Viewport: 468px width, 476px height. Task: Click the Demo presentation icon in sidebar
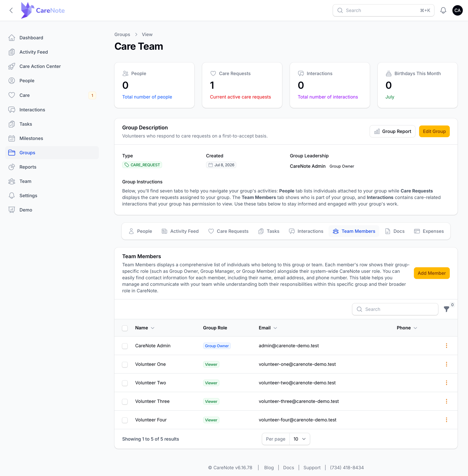(11, 210)
